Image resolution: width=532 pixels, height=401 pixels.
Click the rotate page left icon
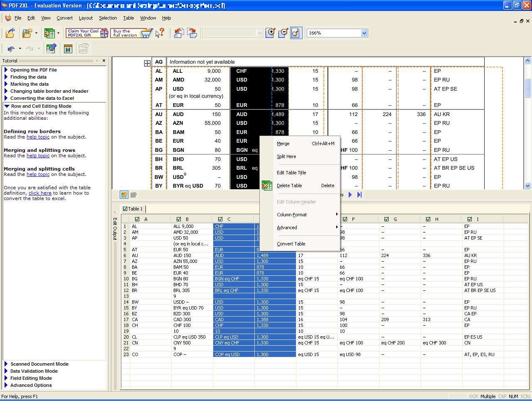(x=179, y=33)
